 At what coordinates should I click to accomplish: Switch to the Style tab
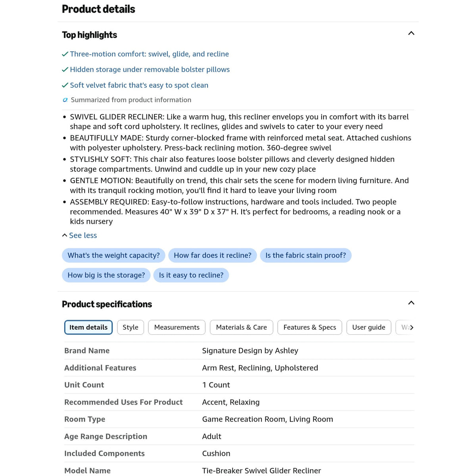[131, 327]
